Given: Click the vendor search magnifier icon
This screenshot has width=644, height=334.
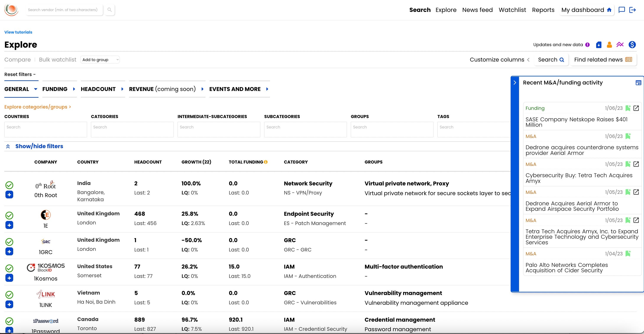Looking at the screenshot, I should (110, 10).
